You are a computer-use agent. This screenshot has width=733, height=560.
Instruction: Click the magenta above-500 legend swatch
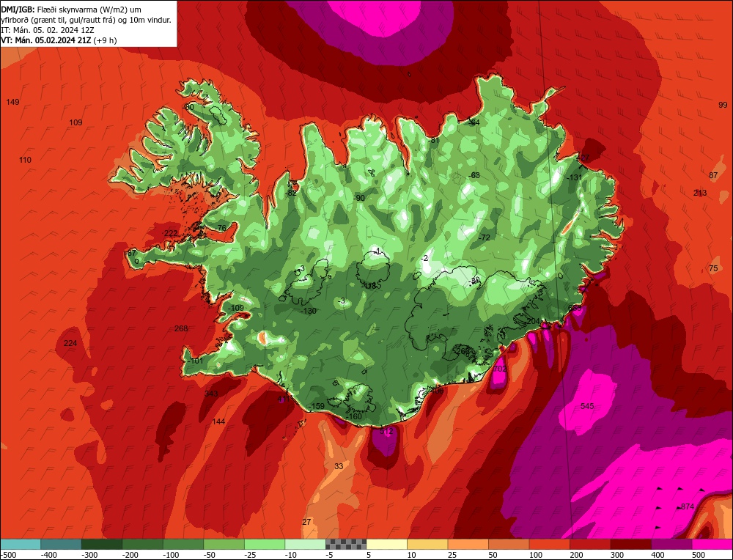712,544
